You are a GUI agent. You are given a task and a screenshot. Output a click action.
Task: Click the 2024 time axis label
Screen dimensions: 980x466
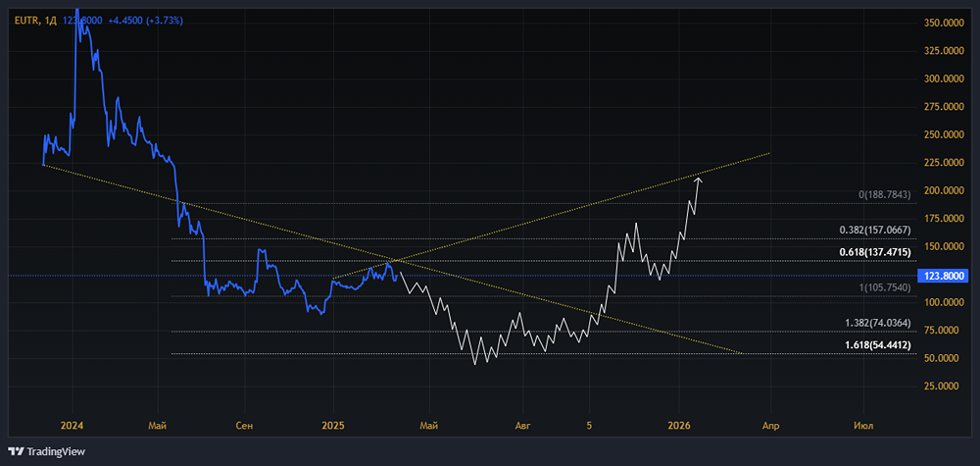click(72, 426)
